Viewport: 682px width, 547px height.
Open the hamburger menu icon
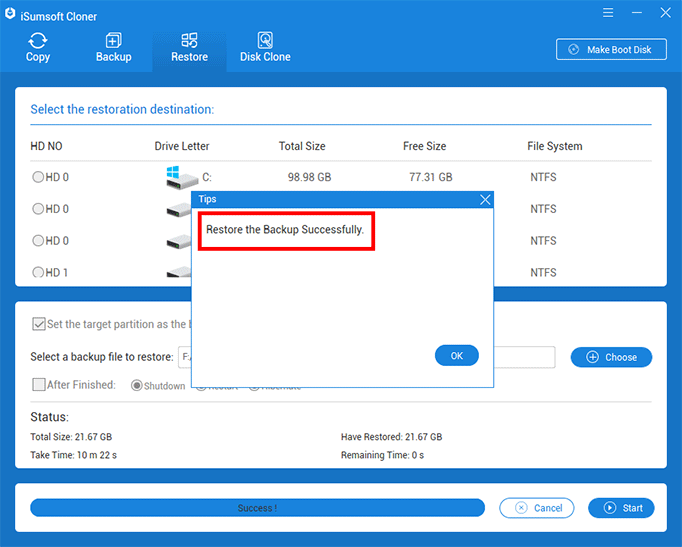point(608,13)
